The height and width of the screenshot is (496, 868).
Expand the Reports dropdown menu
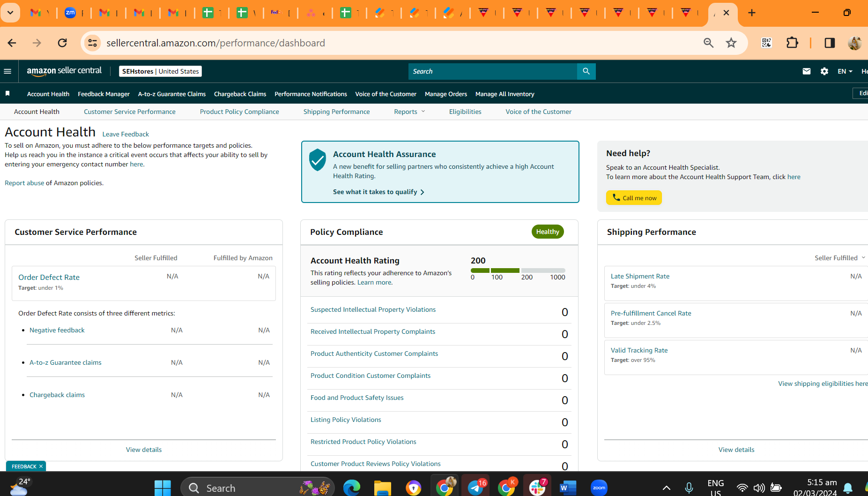(409, 112)
